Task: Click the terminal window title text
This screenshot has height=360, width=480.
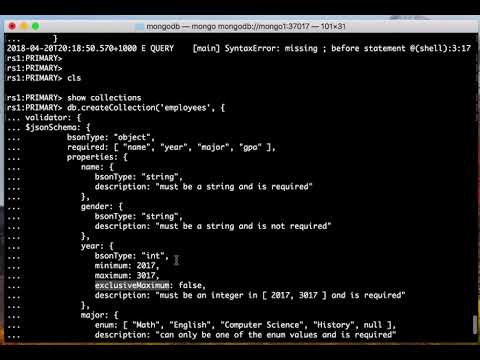Action: coord(246,26)
